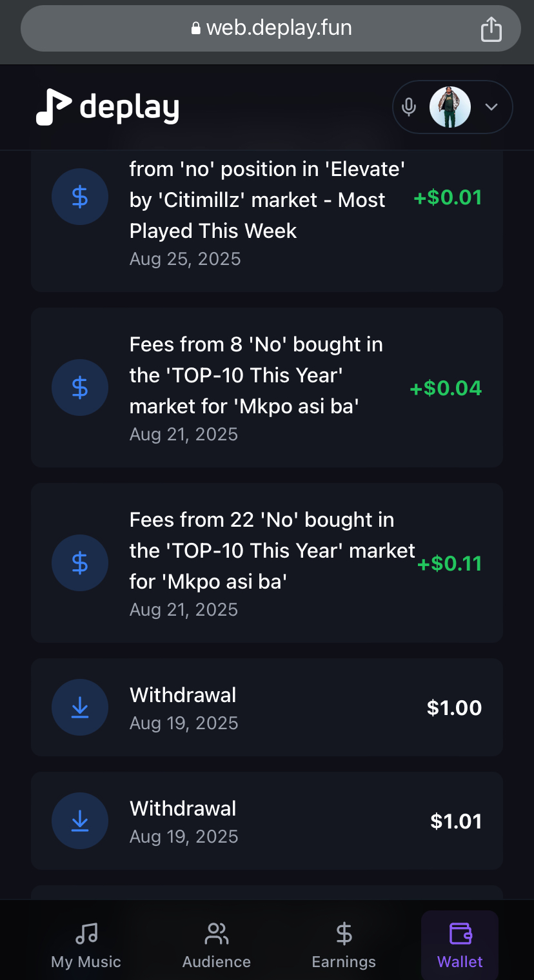Switch to the Audience tab
Screen dimensions: 534x980
(x=217, y=945)
